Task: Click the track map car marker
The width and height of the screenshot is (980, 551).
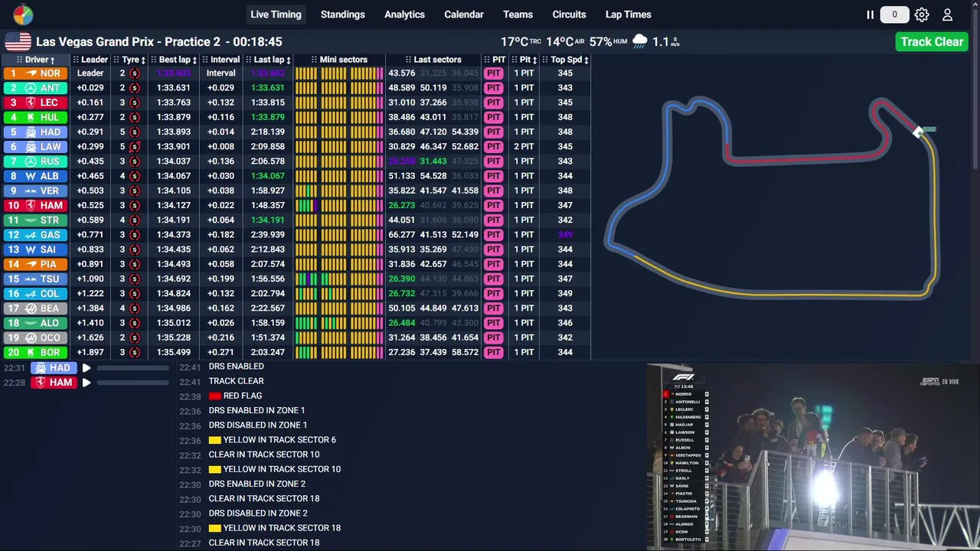Action: tap(920, 132)
